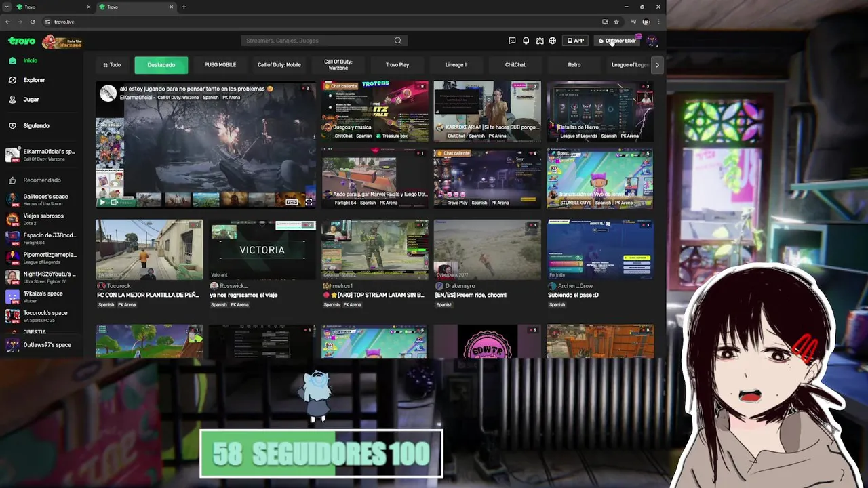
Task: Select the Call Of Duty: Warzone tab
Action: pyautogui.click(x=338, y=65)
